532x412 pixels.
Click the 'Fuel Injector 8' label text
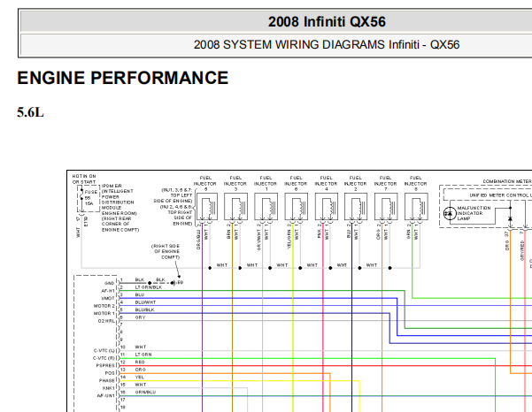416,183
